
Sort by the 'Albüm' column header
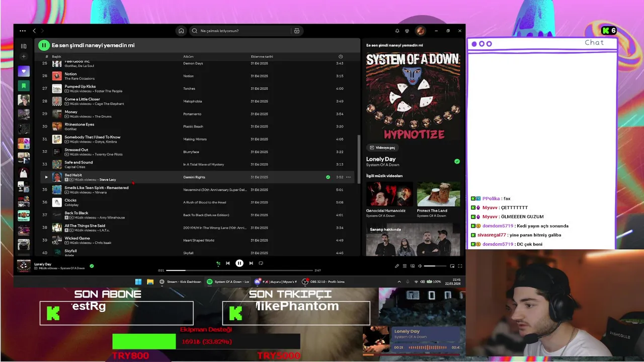point(188,56)
